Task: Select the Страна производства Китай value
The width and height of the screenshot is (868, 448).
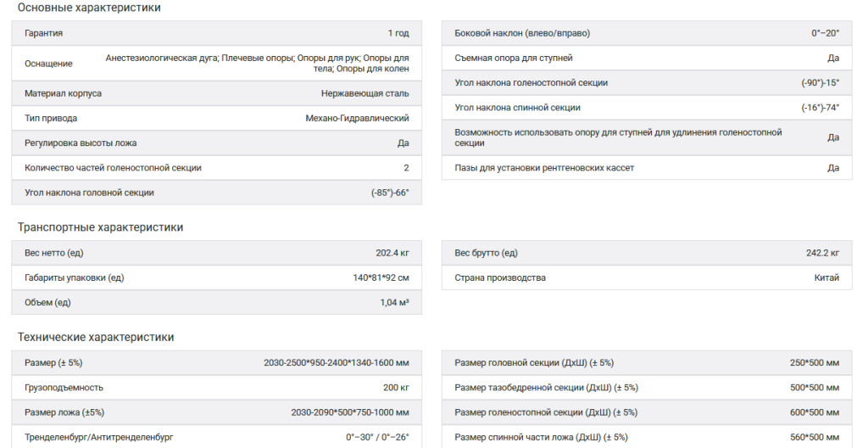Action: tap(826, 277)
